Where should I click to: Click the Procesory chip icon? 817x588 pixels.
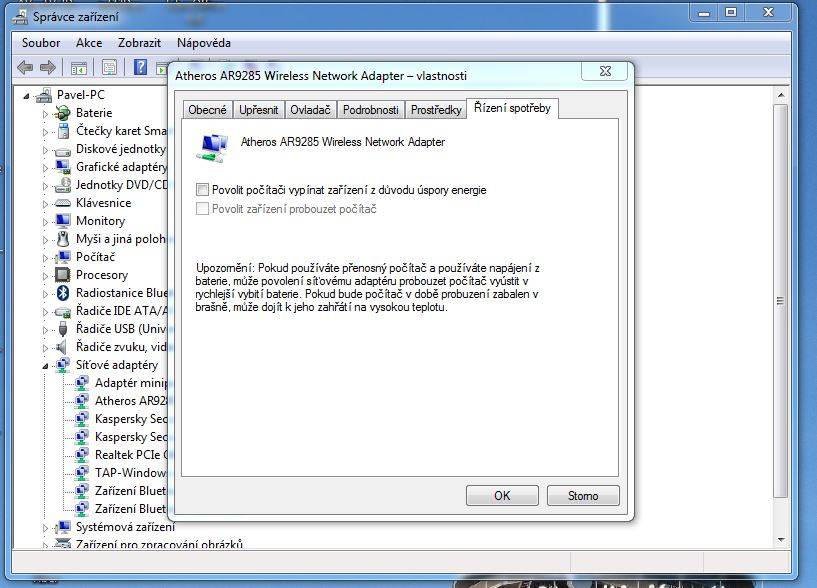click(63, 275)
